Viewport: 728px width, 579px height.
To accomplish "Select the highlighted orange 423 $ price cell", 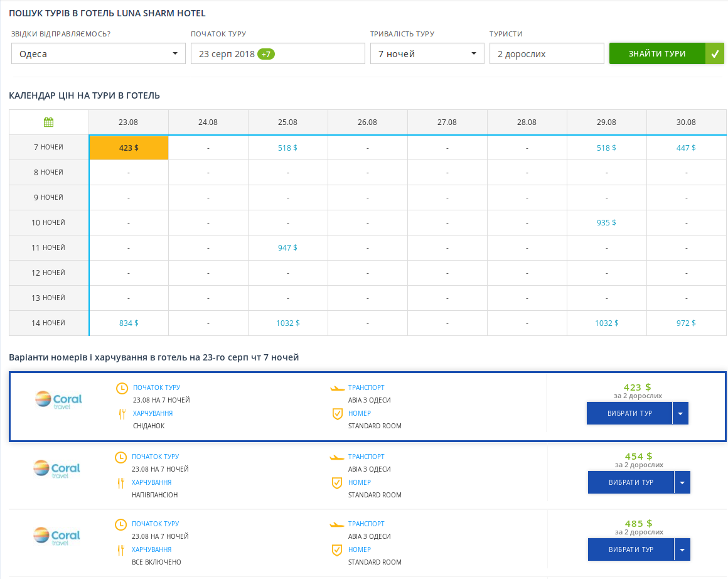I will click(x=129, y=148).
